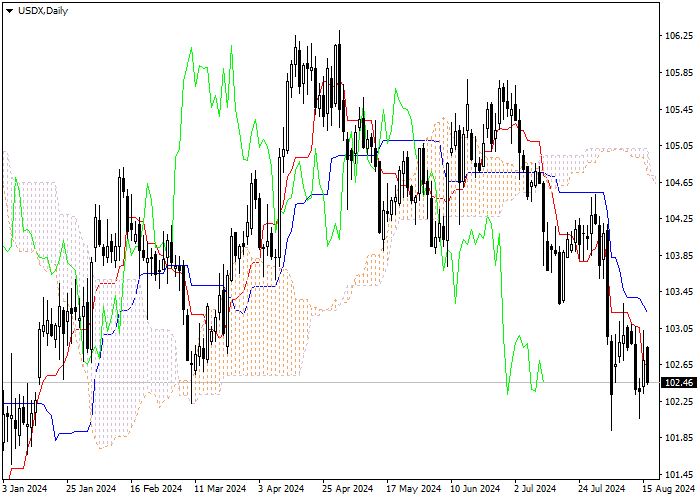Select date label 2 Jul 2024
The width and height of the screenshot is (700, 500).
click(535, 489)
